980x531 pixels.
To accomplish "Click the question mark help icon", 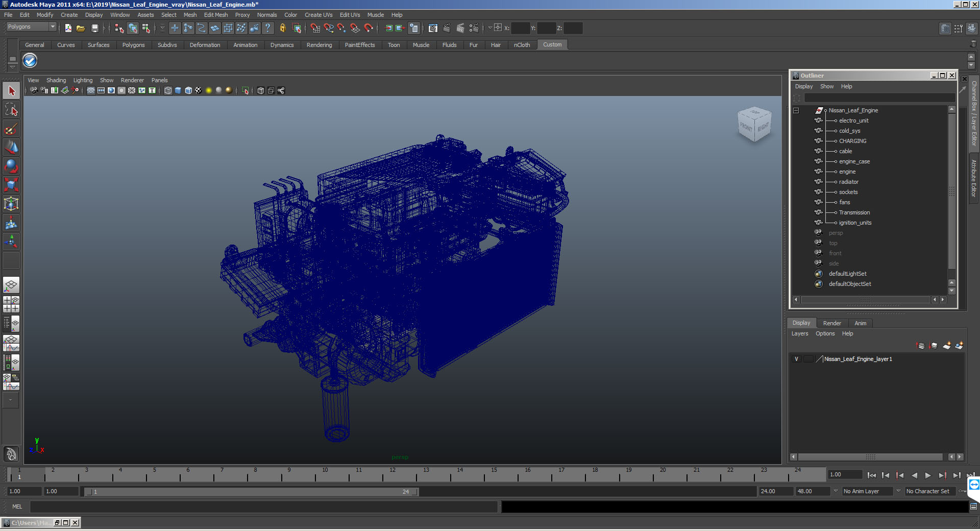I will [267, 28].
